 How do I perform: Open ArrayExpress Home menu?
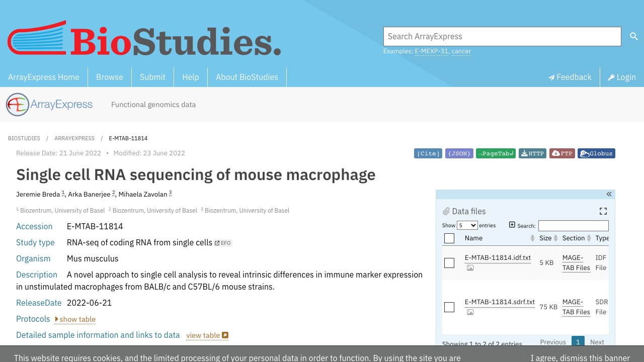[x=44, y=77]
